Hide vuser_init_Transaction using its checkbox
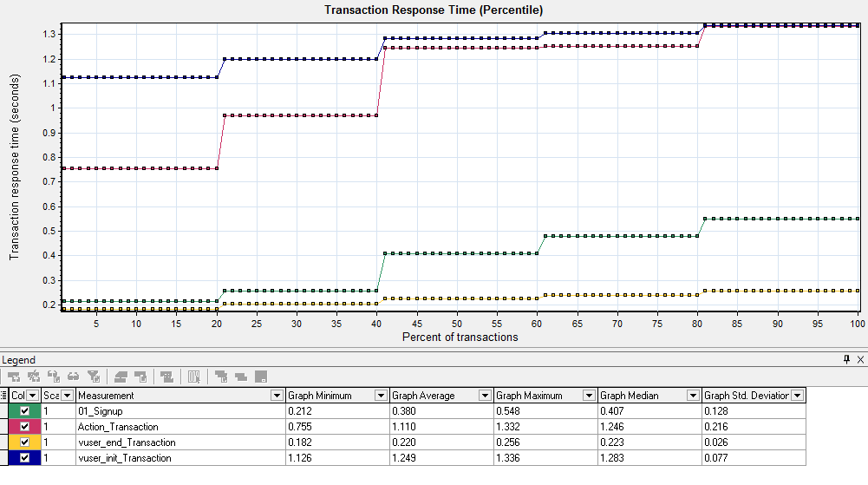The image size is (868, 485). [24, 458]
